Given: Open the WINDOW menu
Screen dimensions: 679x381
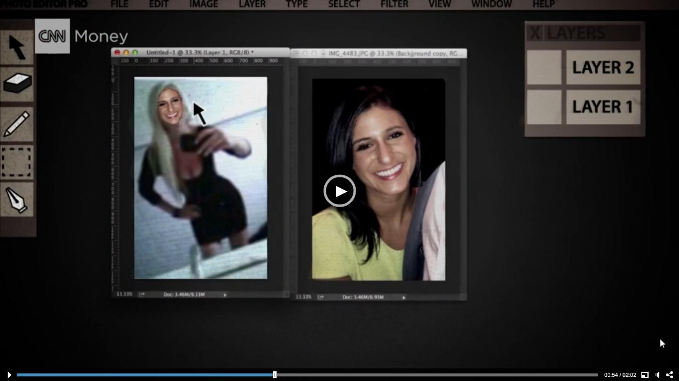Looking at the screenshot, I should [x=491, y=4].
